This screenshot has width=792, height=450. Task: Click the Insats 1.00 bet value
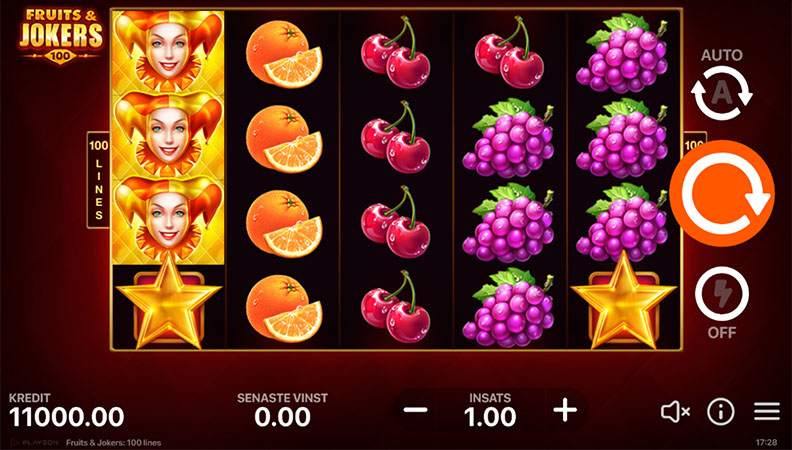pyautogui.click(x=490, y=417)
